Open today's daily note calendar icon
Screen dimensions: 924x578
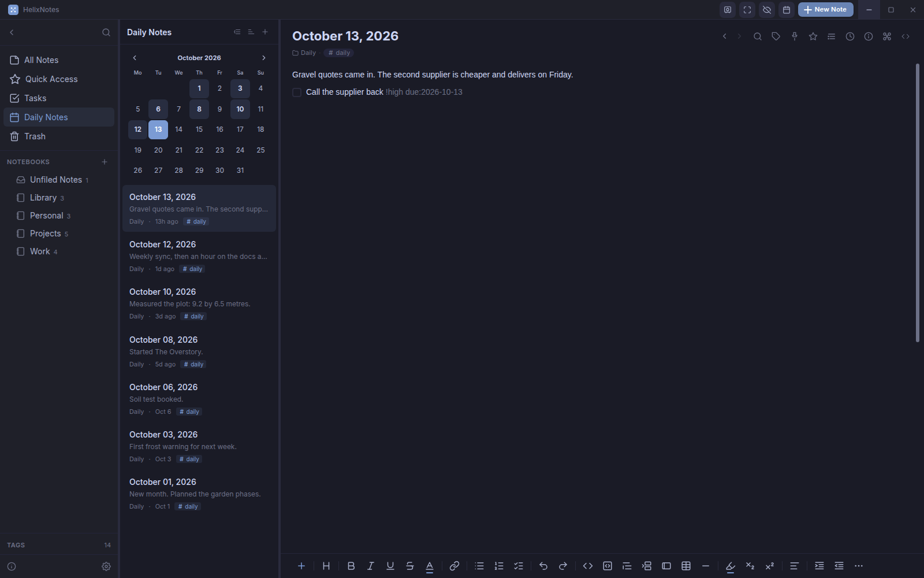point(787,10)
